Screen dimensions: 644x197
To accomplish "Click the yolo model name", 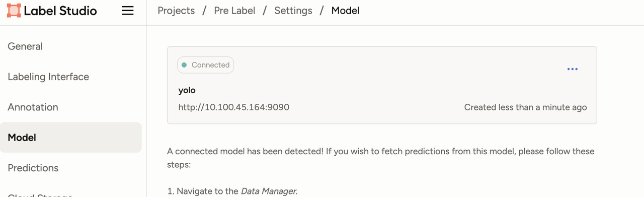I will (187, 91).
